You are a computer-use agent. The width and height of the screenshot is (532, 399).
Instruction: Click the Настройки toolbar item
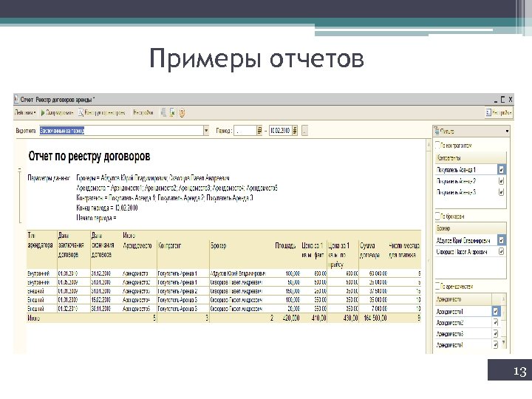(x=143, y=112)
